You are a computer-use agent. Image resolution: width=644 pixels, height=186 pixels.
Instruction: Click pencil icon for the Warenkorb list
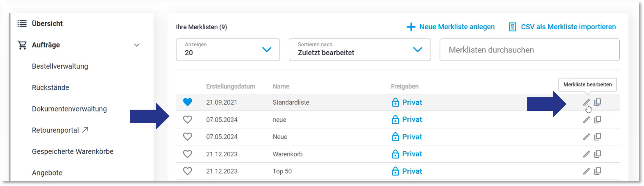(x=586, y=154)
